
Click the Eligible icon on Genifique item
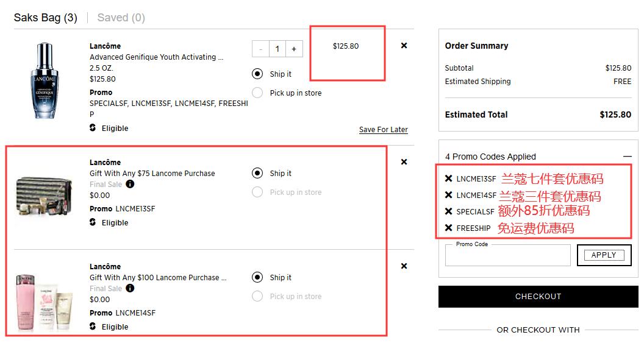[93, 128]
